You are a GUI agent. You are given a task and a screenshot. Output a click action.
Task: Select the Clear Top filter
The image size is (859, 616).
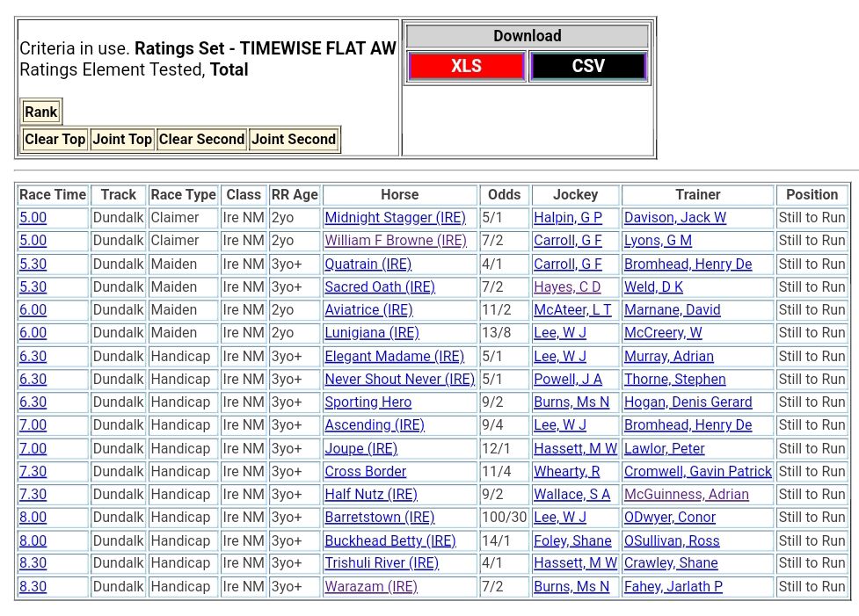pyautogui.click(x=55, y=139)
